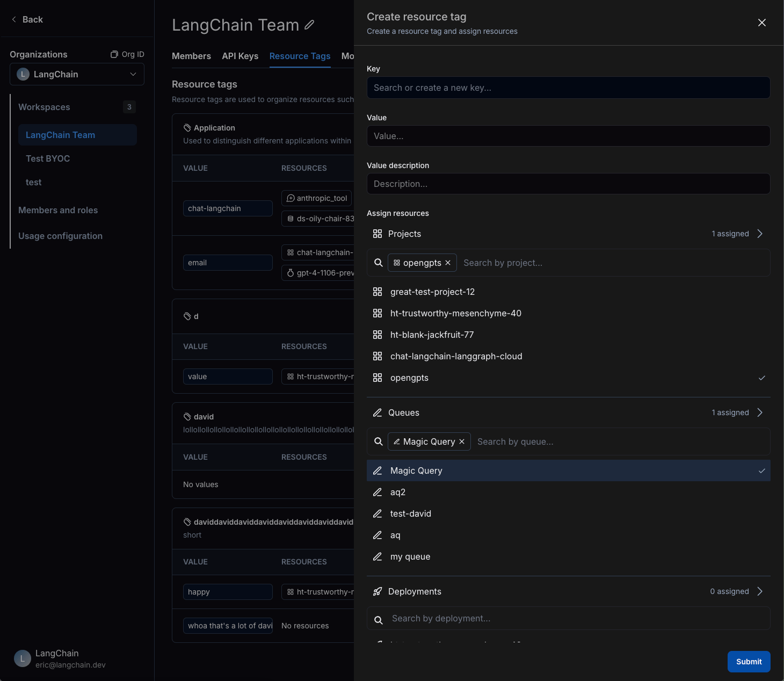This screenshot has width=784, height=681.
Task: Focus the Search by queue field
Action: pyautogui.click(x=620, y=441)
